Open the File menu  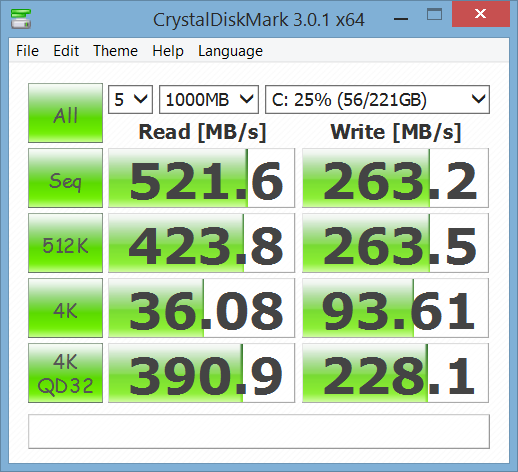(27, 51)
